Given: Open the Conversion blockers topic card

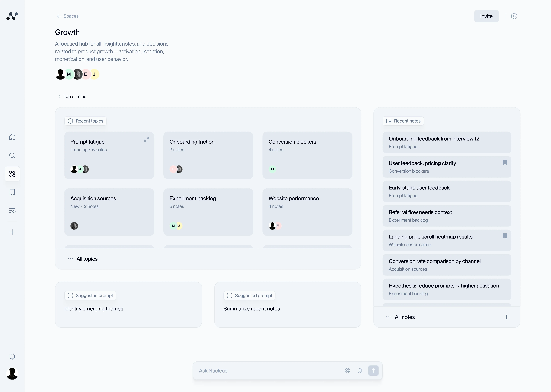Looking at the screenshot, I should 307,155.
